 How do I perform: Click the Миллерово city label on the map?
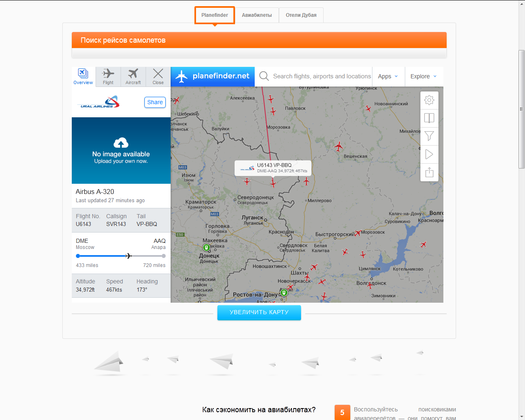click(320, 201)
